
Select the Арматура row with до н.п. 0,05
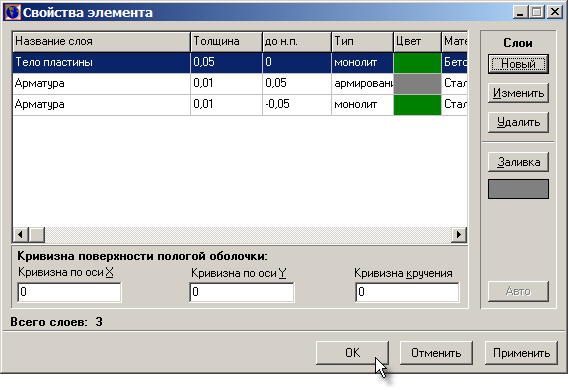tap(240, 84)
